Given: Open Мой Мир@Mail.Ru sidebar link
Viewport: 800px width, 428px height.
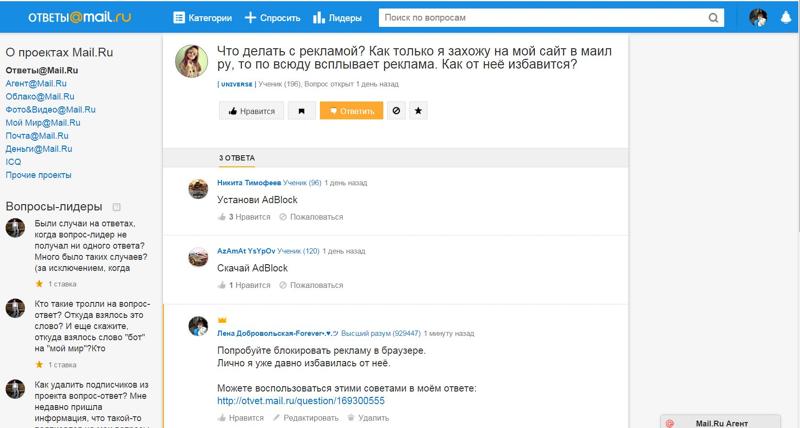Looking at the screenshot, I should click(43, 123).
